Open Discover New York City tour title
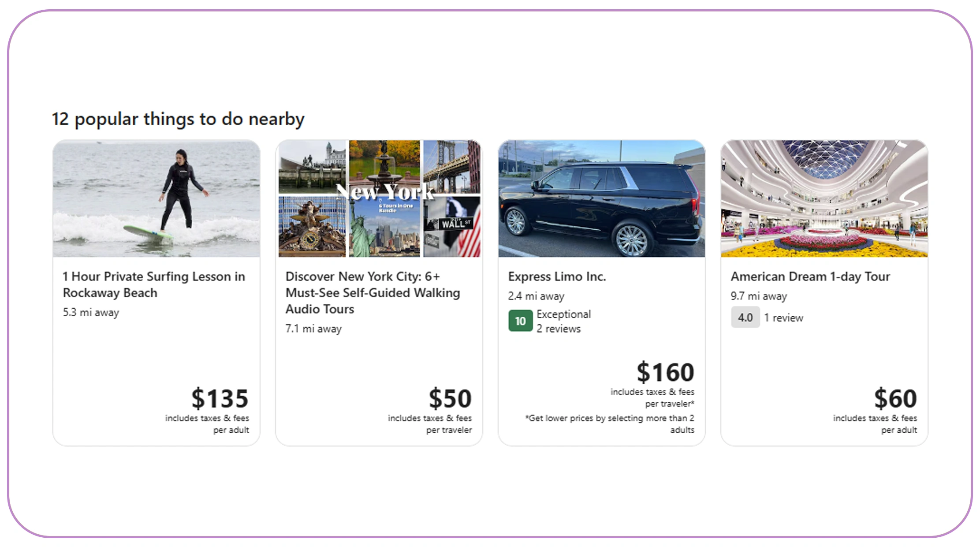Screen dimensions: 980x547 pos(373,292)
